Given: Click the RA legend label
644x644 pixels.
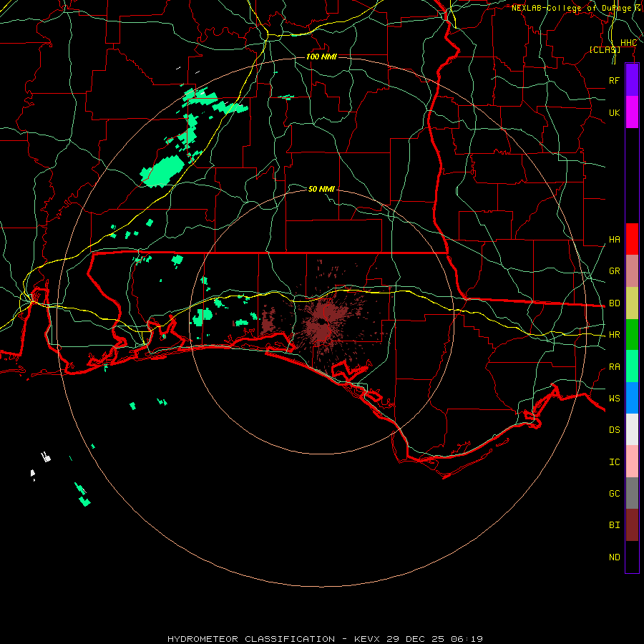Looking at the screenshot, I should [x=614, y=367].
